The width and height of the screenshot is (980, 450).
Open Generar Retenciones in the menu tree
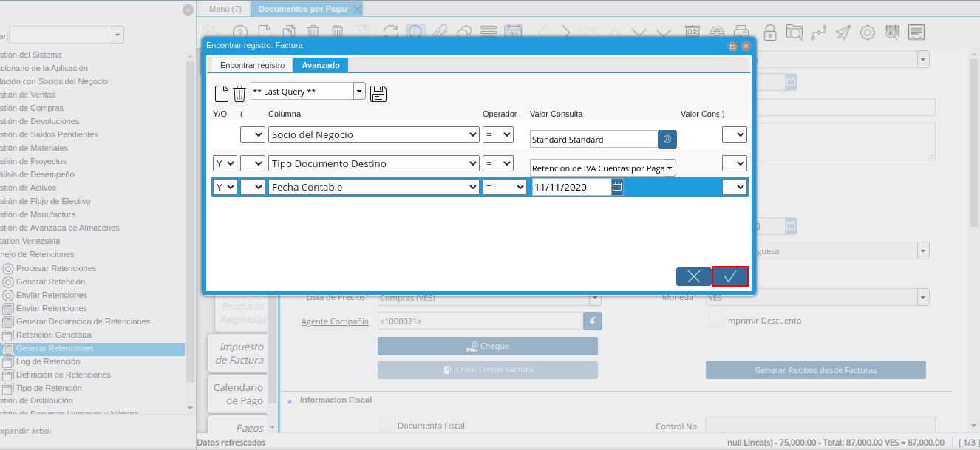55,348
